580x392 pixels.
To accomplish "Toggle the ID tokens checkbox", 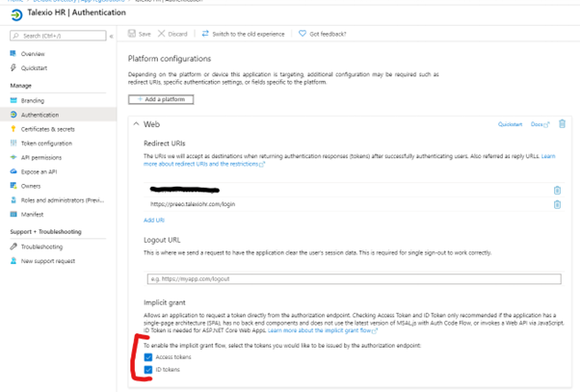I will point(148,370).
